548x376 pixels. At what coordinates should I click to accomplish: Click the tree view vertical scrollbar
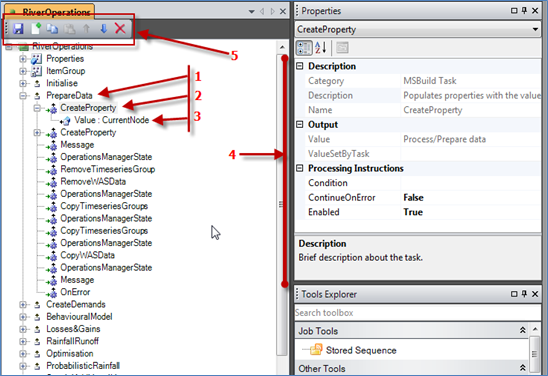[x=282, y=204]
